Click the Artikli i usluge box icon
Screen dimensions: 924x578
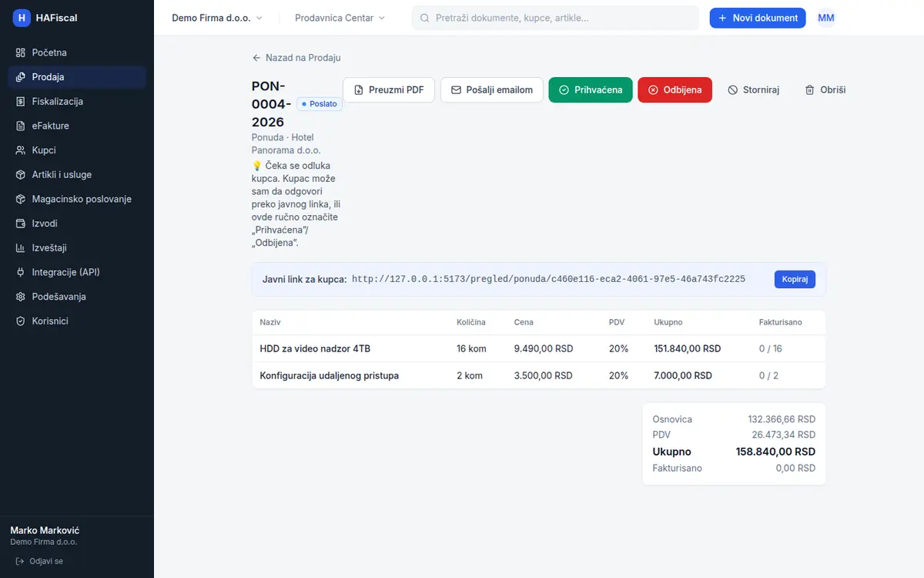21,175
